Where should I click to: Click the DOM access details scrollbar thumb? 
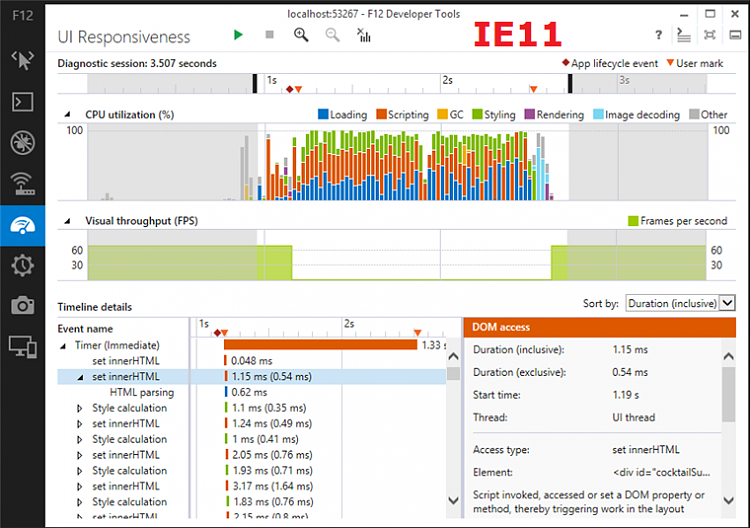[x=728, y=395]
